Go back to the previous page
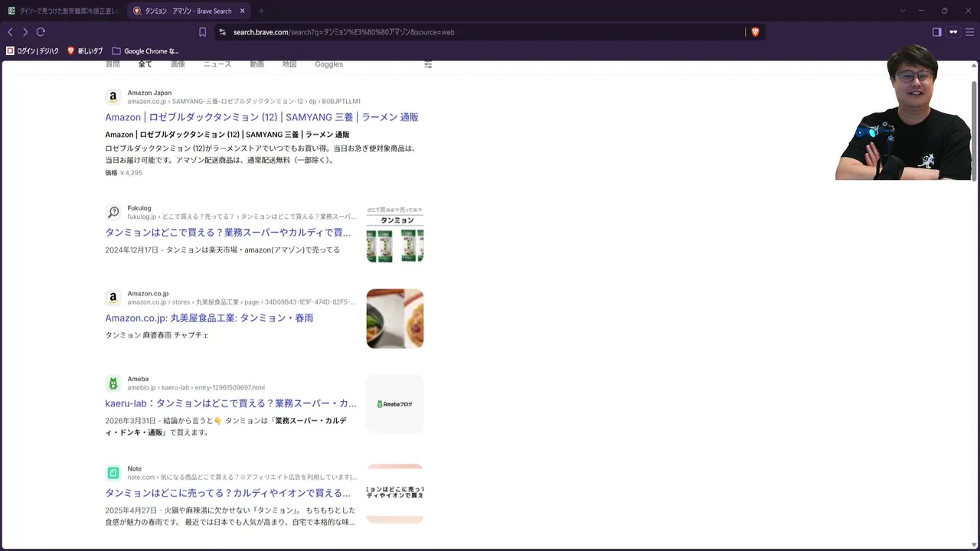This screenshot has height=551, width=980. click(x=10, y=32)
